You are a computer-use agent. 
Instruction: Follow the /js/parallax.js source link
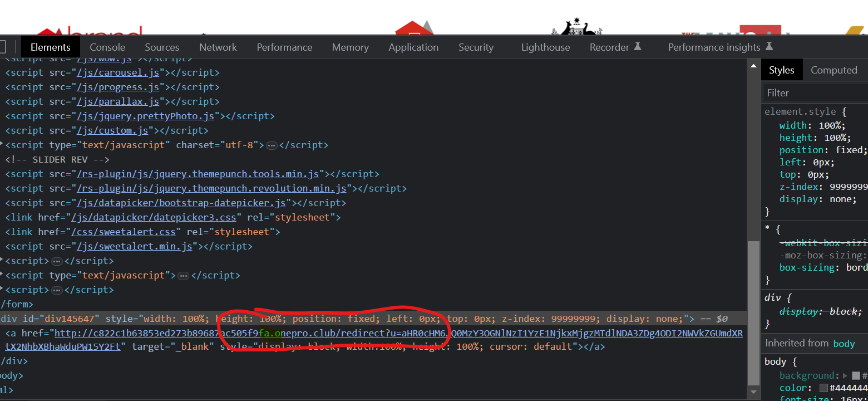(x=118, y=102)
